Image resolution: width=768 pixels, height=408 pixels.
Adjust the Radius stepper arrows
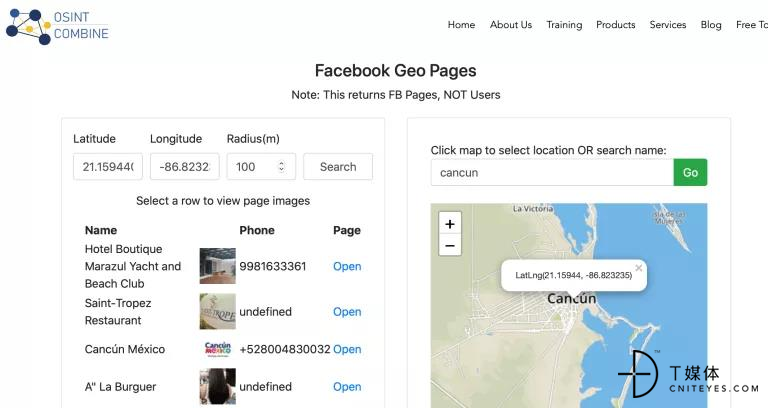click(281, 167)
